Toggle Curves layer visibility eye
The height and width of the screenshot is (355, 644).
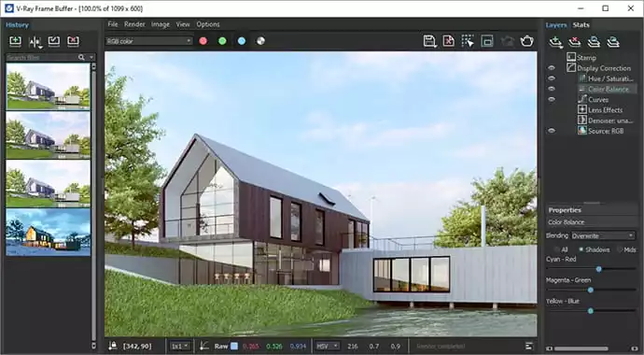pyautogui.click(x=552, y=99)
